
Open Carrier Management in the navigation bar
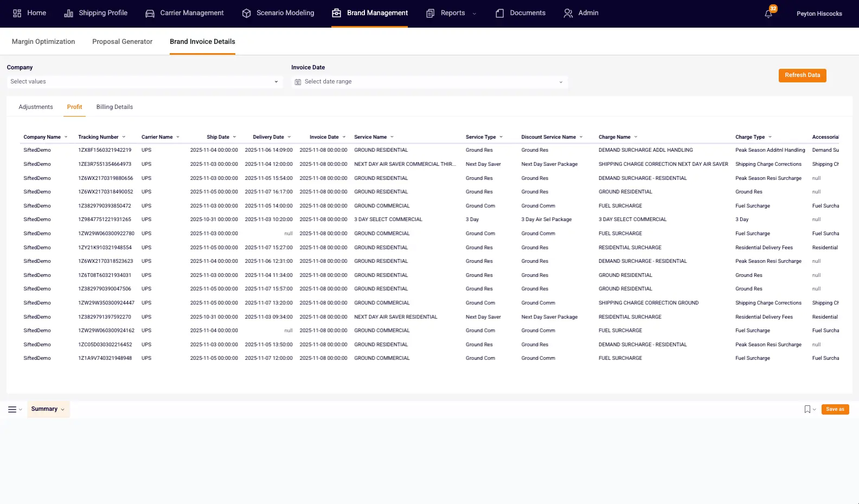(x=184, y=13)
